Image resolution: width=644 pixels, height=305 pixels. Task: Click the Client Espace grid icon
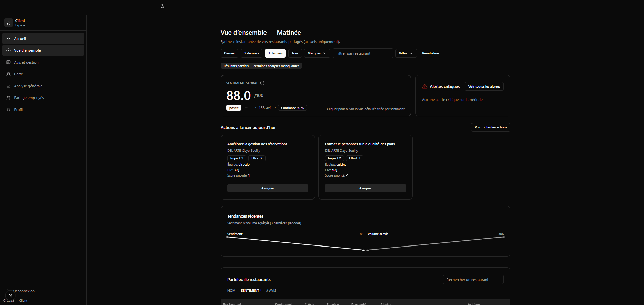click(9, 23)
